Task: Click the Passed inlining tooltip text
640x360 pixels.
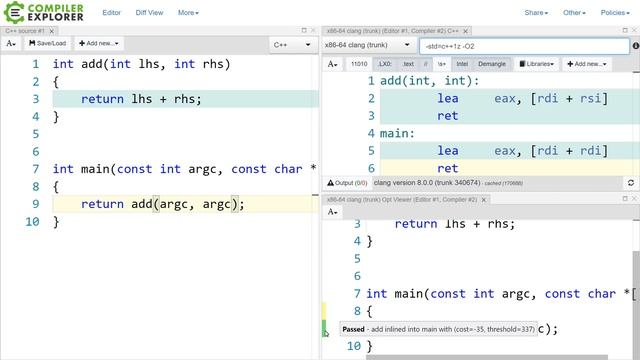Action: 438,329
